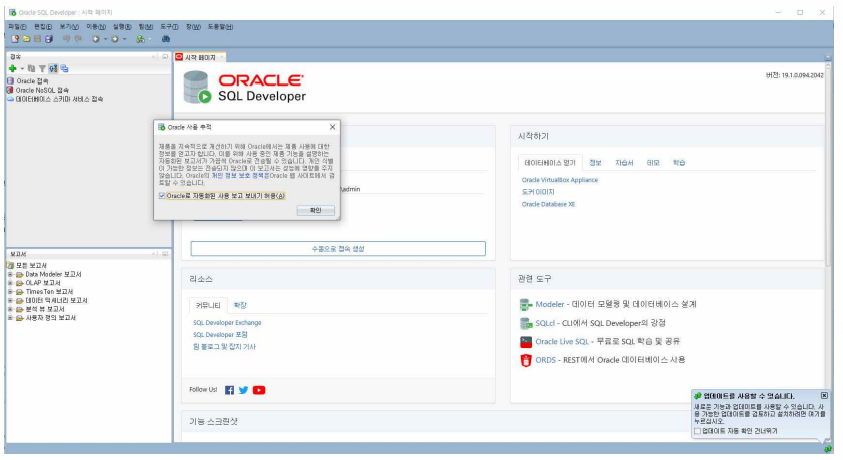Open the Edit (편집) menu
This screenshot has height=460, width=843.
[x=43, y=27]
